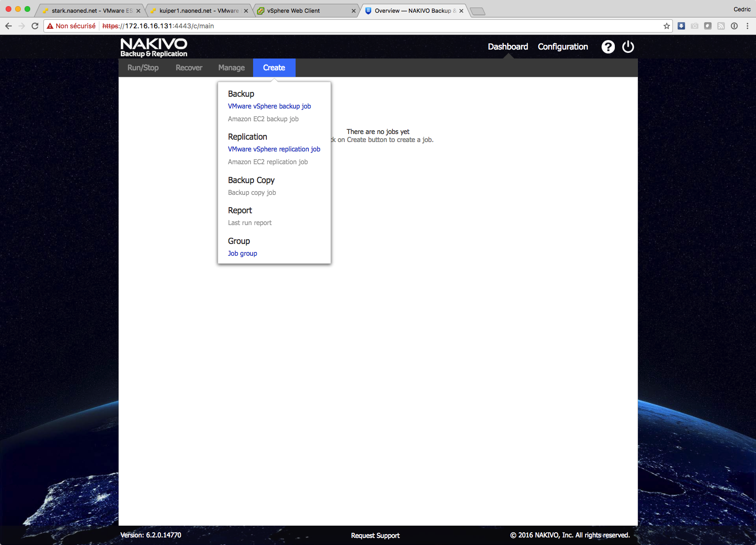Open the Manage dropdown menu
This screenshot has height=545, width=756.
point(231,67)
